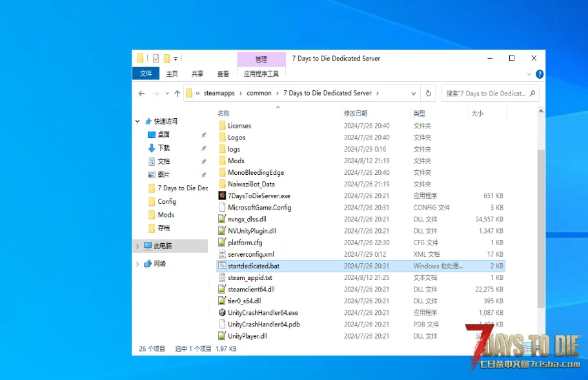Click the Pictures icon in sidebar
The width and height of the screenshot is (588, 380).
click(152, 175)
